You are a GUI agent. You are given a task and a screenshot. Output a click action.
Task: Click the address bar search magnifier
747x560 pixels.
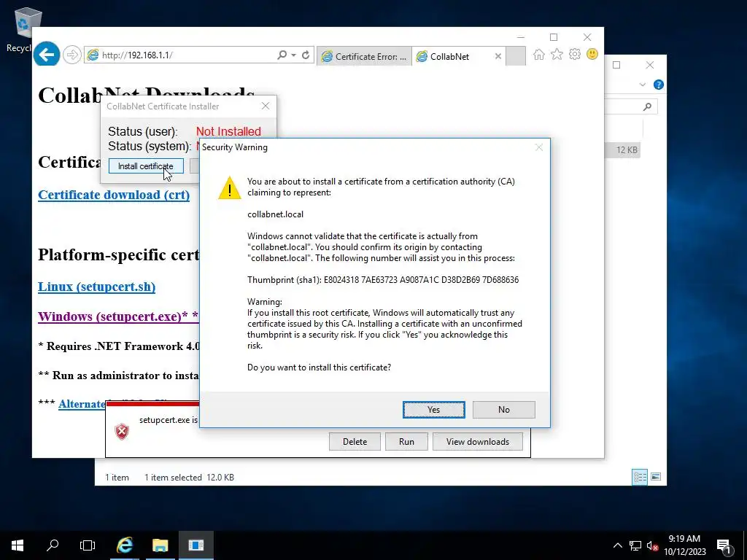point(282,55)
